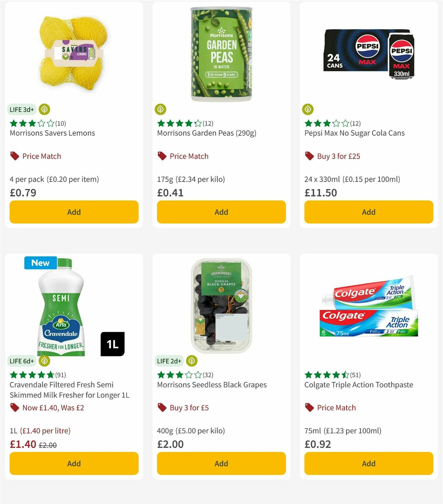This screenshot has height=504, width=443.
Task: Select the red tag icon beside Buy 3 for £25
Action: click(309, 156)
